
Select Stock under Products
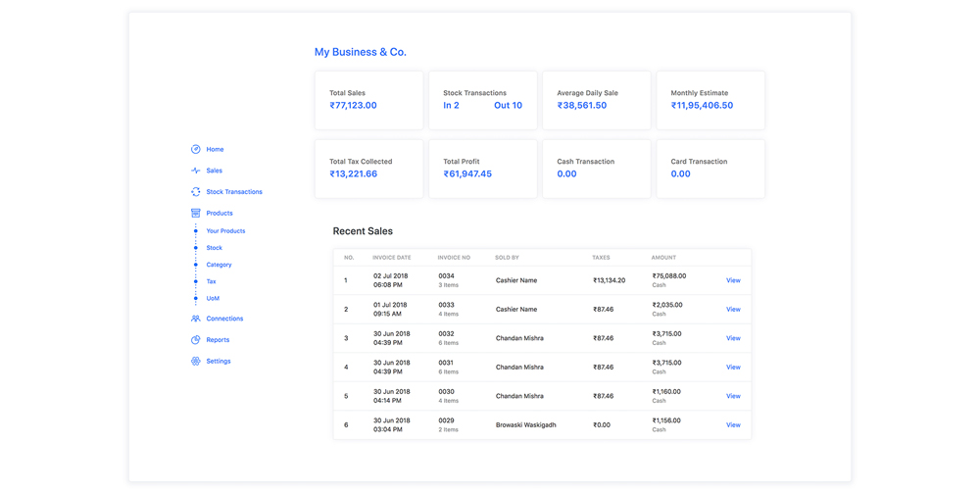[x=214, y=248]
